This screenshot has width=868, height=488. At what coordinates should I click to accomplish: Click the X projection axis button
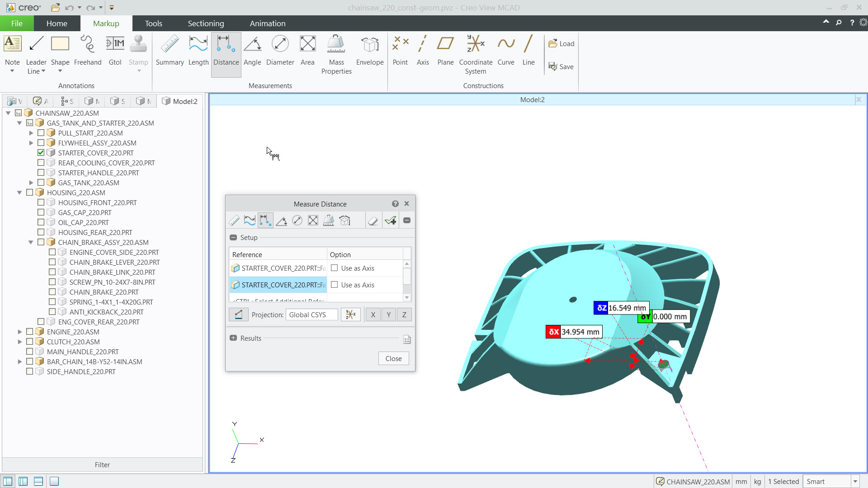pyautogui.click(x=373, y=314)
